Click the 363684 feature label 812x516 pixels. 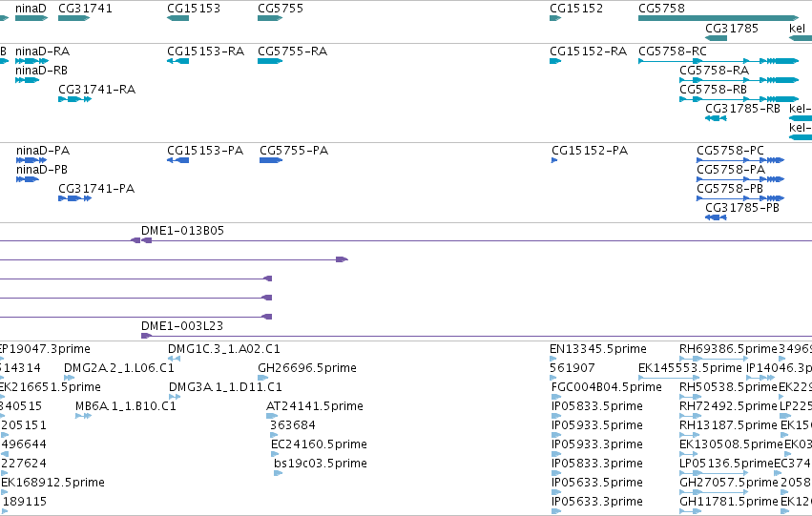[293, 425]
